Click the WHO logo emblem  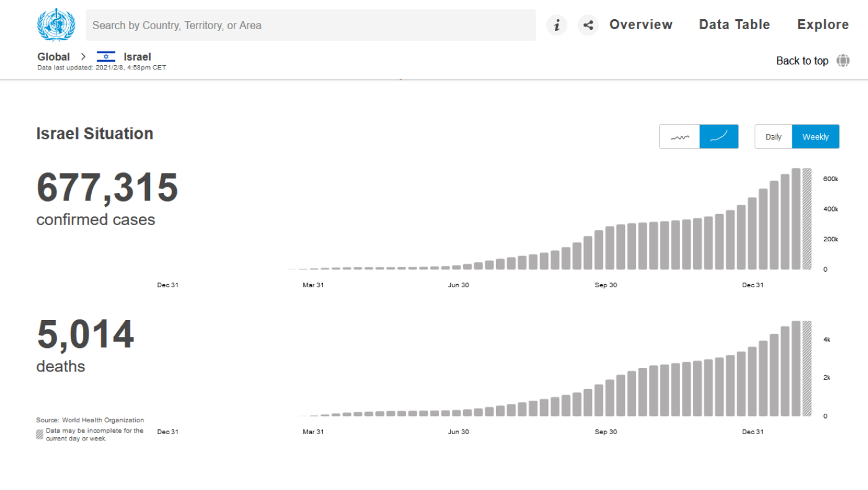click(x=56, y=25)
